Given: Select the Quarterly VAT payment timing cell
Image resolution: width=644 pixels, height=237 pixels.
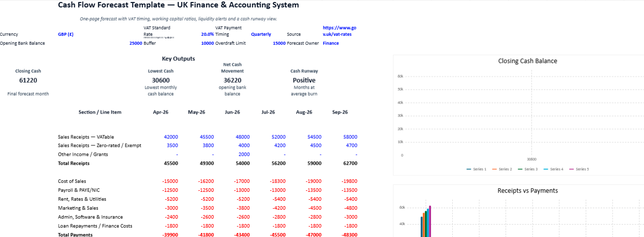Looking at the screenshot, I should coord(261,34).
